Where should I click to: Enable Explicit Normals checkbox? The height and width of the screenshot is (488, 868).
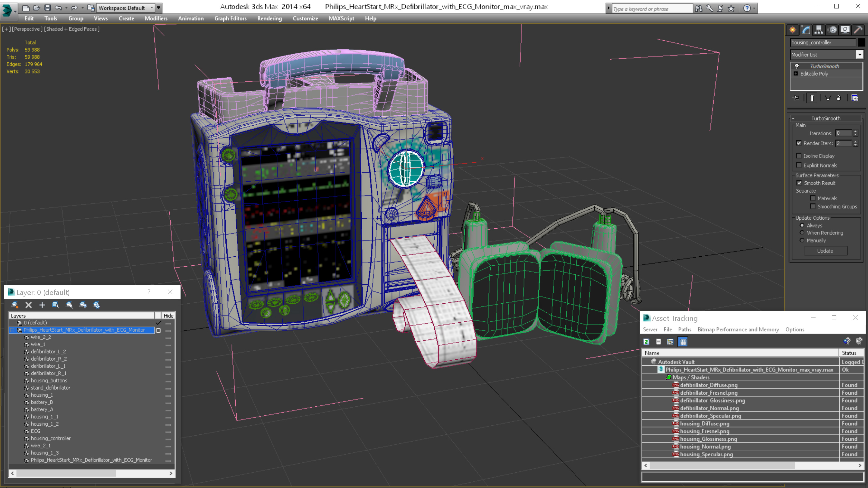coord(799,165)
